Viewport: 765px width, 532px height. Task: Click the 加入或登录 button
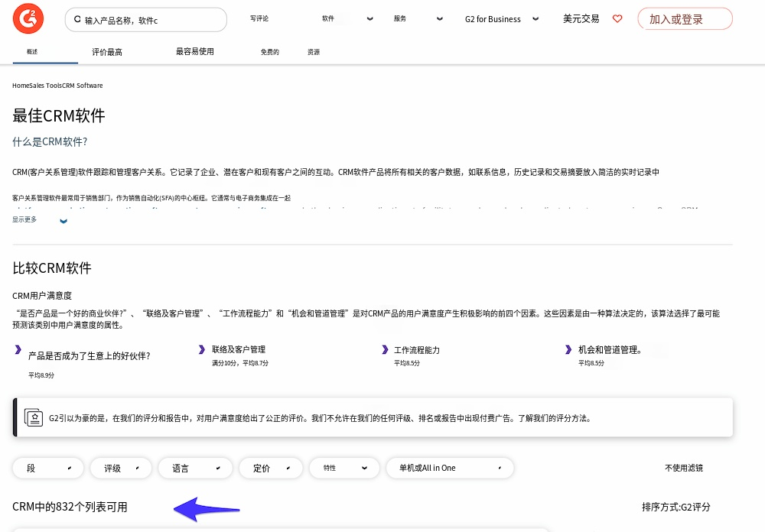(685, 19)
